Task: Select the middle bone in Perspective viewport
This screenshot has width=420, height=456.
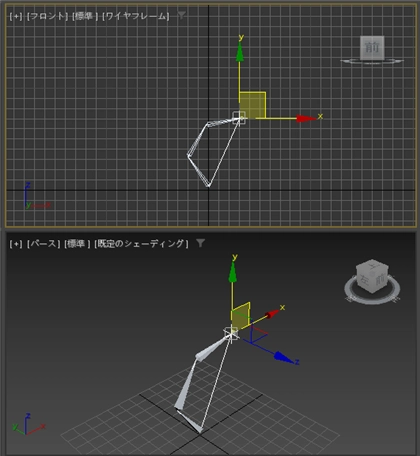Action: pos(185,385)
